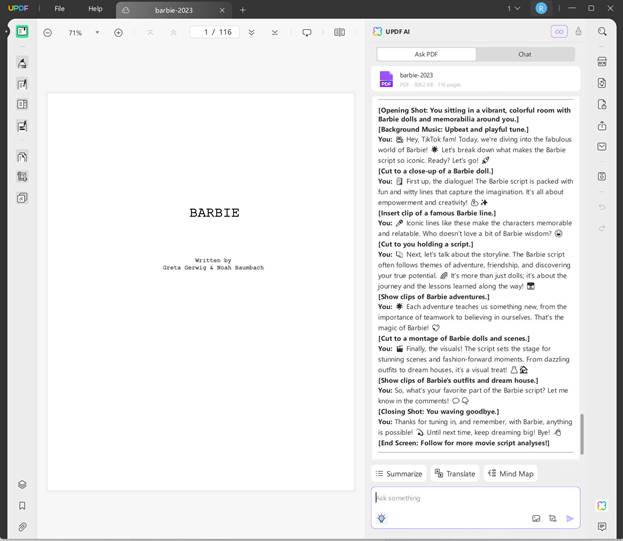Open the File menu
This screenshot has height=541, width=623.
(60, 8)
